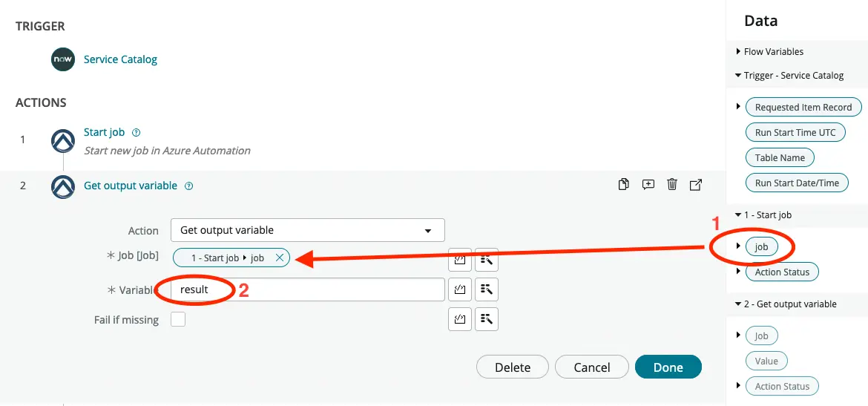Image resolution: width=868 pixels, height=406 pixels.
Task: Enable the Fail if missing checkbox
Action: click(178, 320)
